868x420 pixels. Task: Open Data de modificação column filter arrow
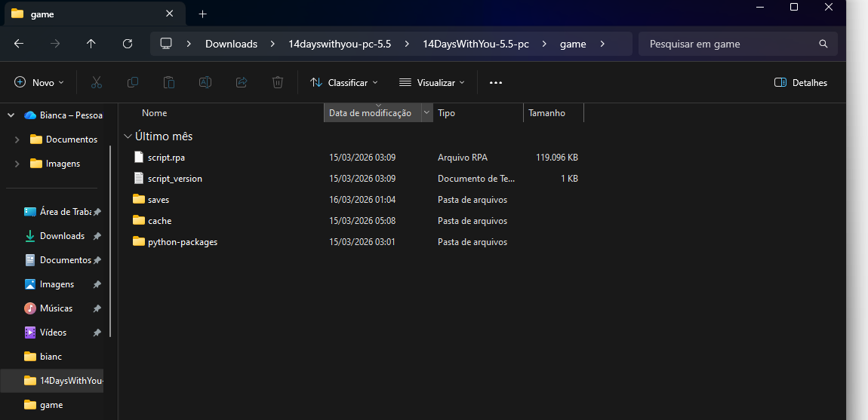(x=426, y=112)
